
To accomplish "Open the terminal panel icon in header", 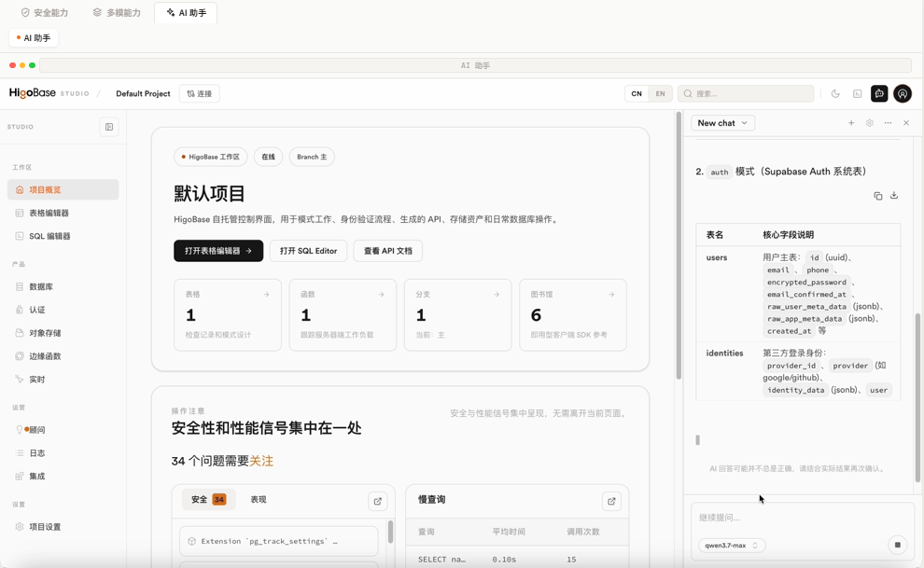I will (858, 93).
